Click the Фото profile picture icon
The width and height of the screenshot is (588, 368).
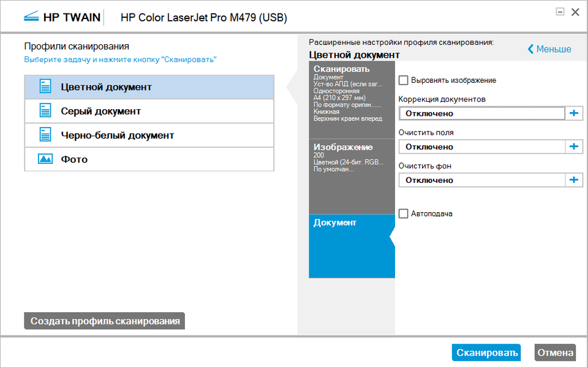(45, 159)
